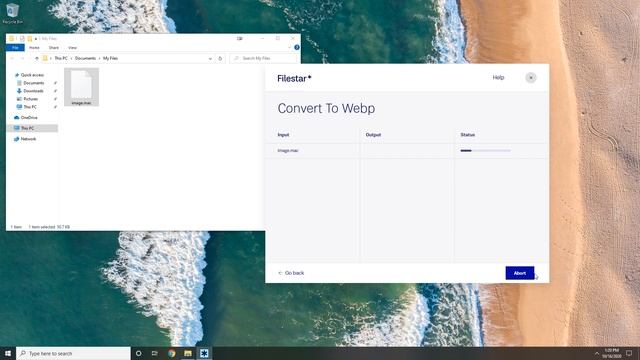Select image.mac row in Filestar Input column

[x=288, y=151]
